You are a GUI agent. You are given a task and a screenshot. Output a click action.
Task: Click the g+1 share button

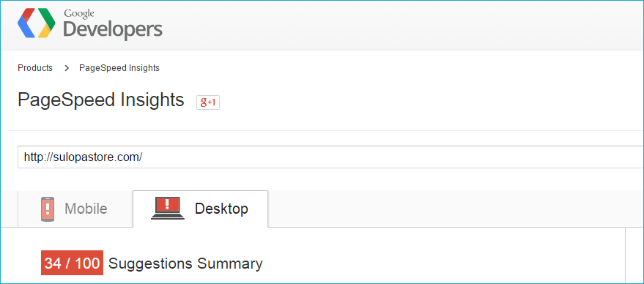click(208, 102)
